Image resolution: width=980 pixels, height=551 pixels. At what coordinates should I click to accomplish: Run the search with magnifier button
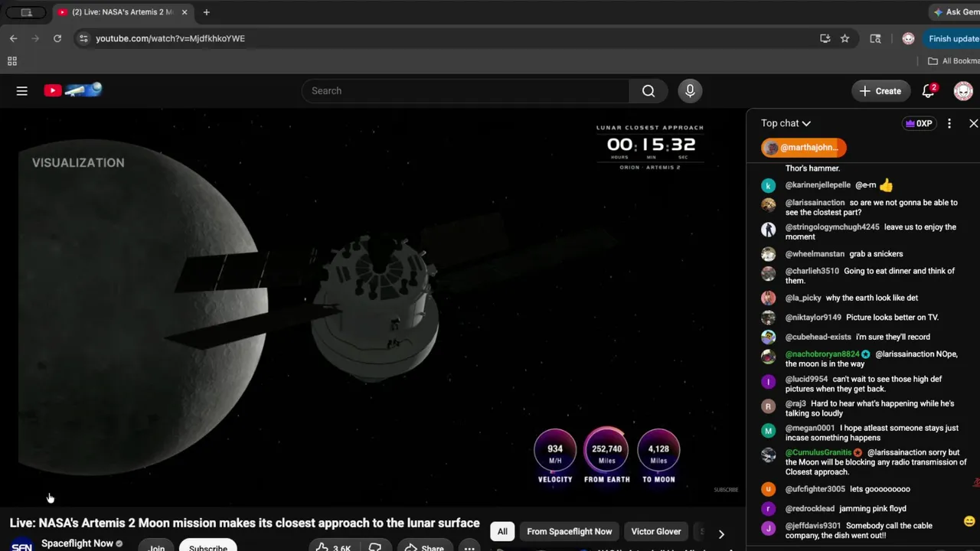(648, 91)
